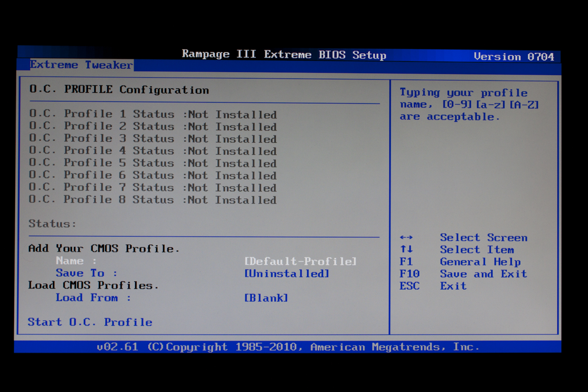The image size is (588, 392).
Task: Select the Name label
Action: [x=76, y=261]
